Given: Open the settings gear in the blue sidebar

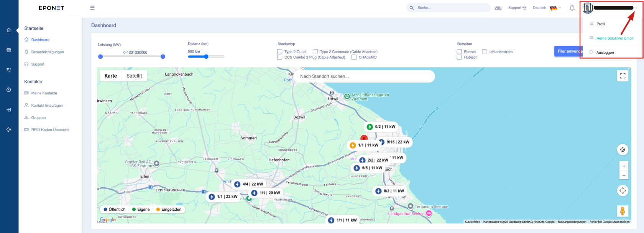Looking at the screenshot, I should (x=8, y=130).
